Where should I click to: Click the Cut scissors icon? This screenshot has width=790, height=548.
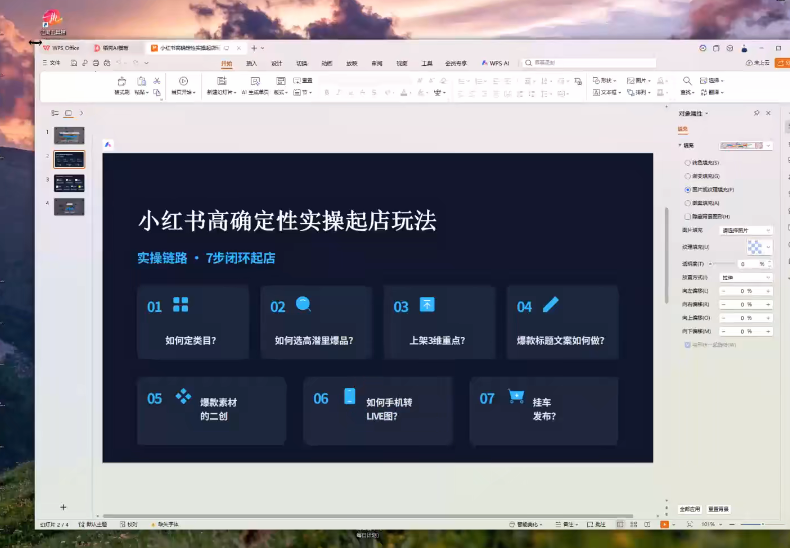[x=157, y=81]
